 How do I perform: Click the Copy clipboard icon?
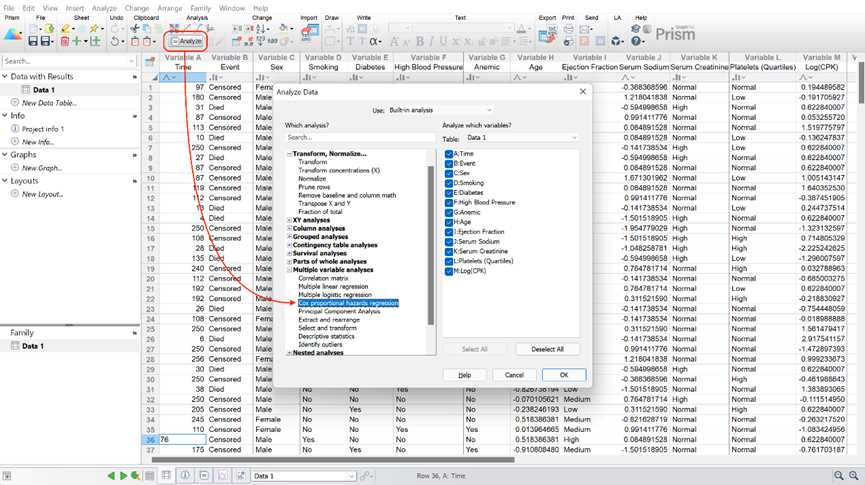[x=147, y=29]
